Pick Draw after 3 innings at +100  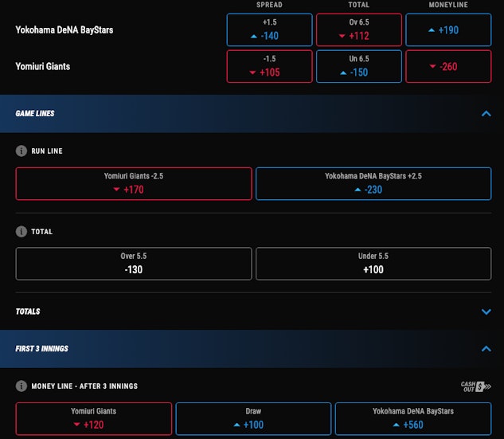tap(253, 419)
